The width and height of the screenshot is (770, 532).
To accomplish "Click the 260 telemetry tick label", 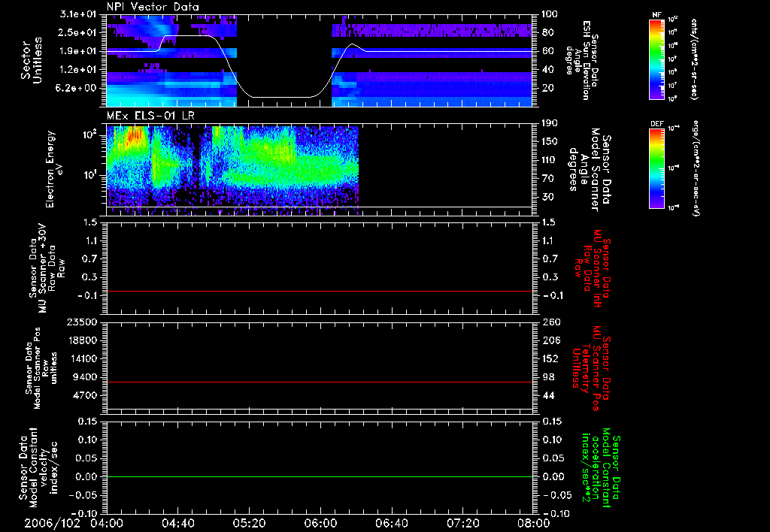I will pyautogui.click(x=551, y=322).
